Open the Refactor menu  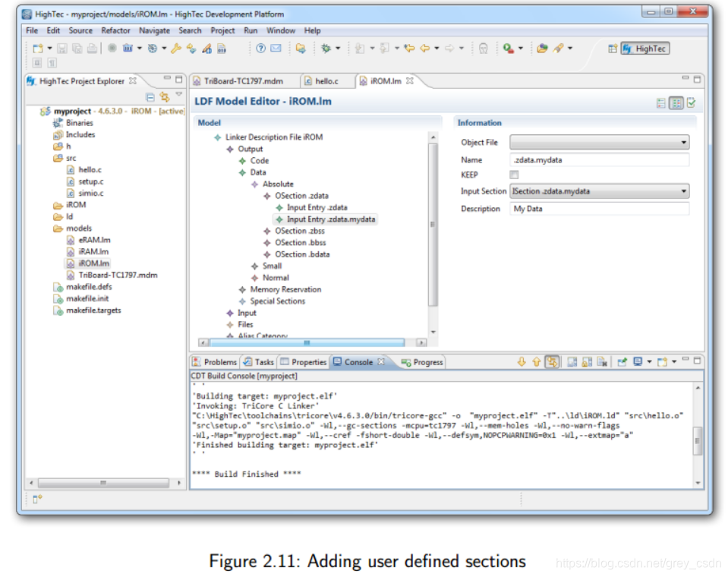(115, 30)
